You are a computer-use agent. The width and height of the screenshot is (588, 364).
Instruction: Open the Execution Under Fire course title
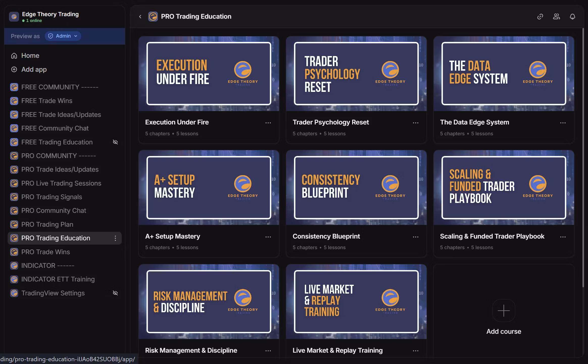pyautogui.click(x=177, y=122)
